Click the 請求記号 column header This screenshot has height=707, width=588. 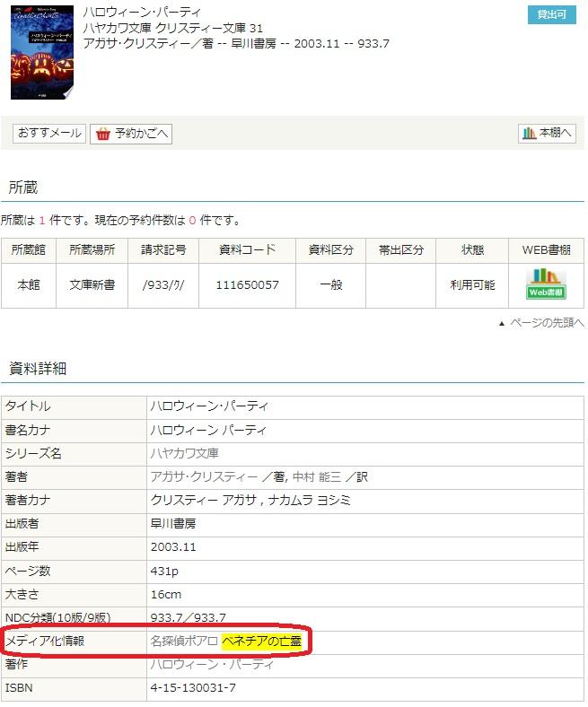pos(163,250)
